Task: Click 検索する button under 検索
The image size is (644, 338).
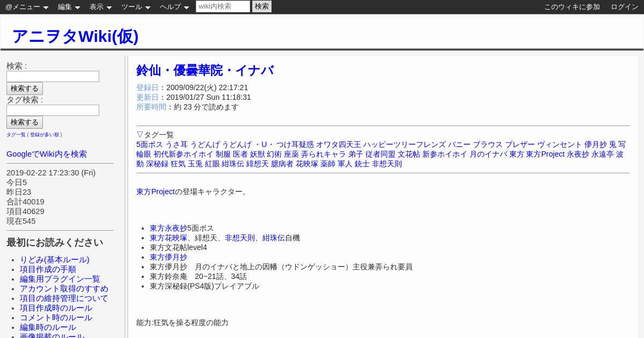Action: coord(25,89)
